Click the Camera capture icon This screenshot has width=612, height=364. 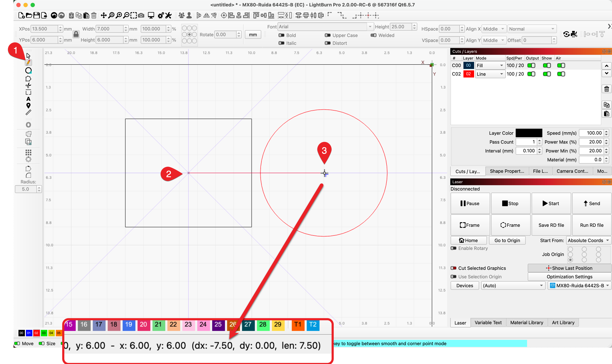point(141,15)
